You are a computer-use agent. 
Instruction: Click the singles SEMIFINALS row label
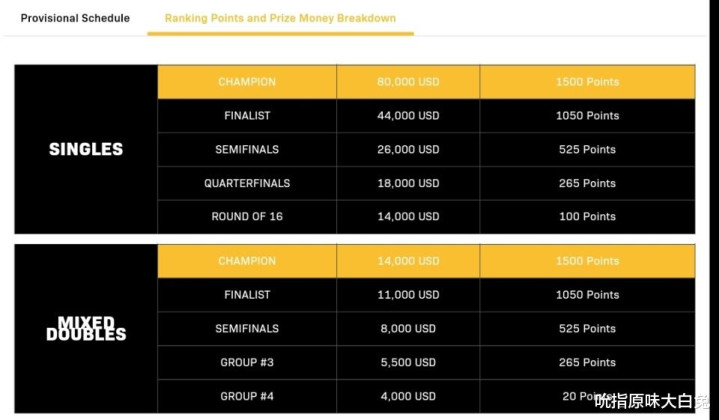coord(247,150)
